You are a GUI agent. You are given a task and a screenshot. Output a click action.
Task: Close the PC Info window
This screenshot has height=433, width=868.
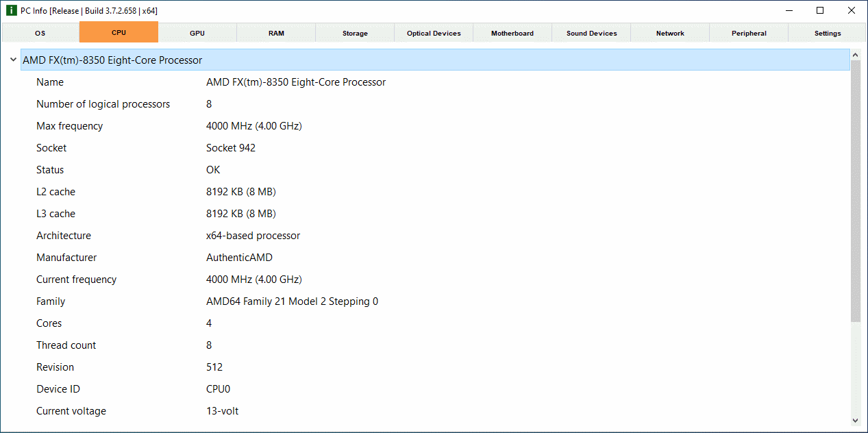coord(852,10)
